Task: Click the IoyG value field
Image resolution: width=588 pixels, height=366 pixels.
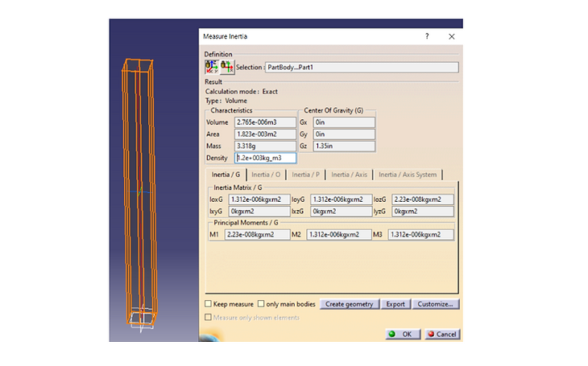Action: point(341,199)
